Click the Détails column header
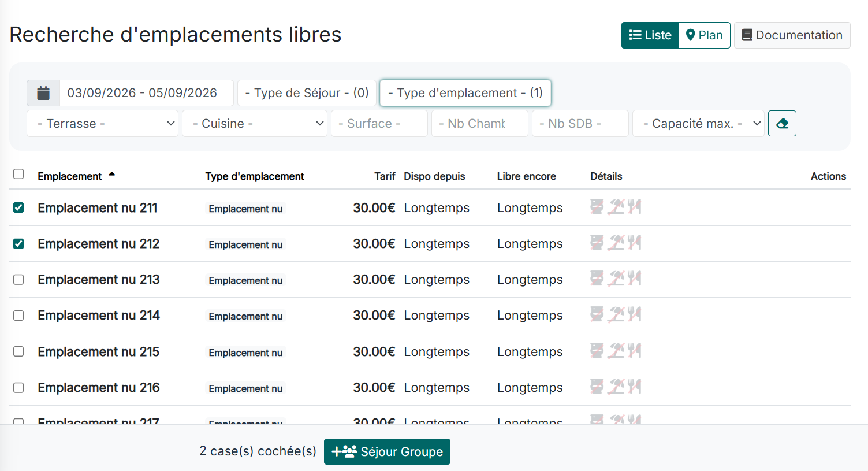868x471 pixels. [606, 176]
